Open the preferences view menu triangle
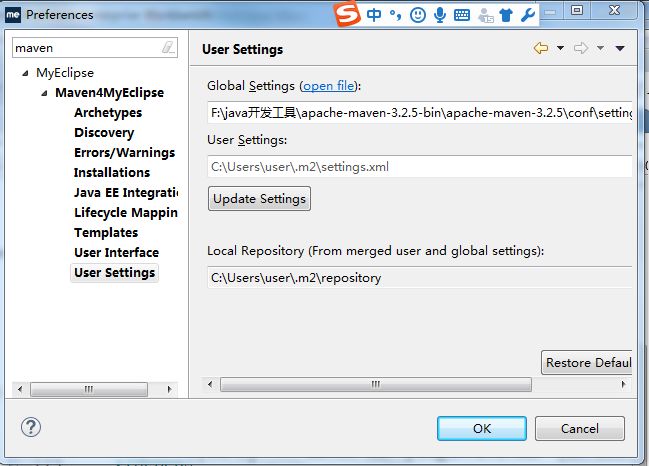This screenshot has width=649, height=466. (x=620, y=48)
